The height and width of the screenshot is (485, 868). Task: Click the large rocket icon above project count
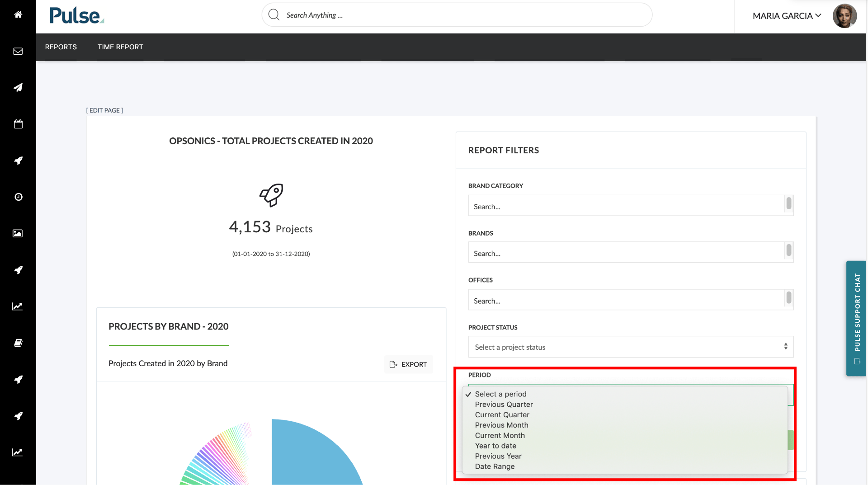(x=271, y=195)
